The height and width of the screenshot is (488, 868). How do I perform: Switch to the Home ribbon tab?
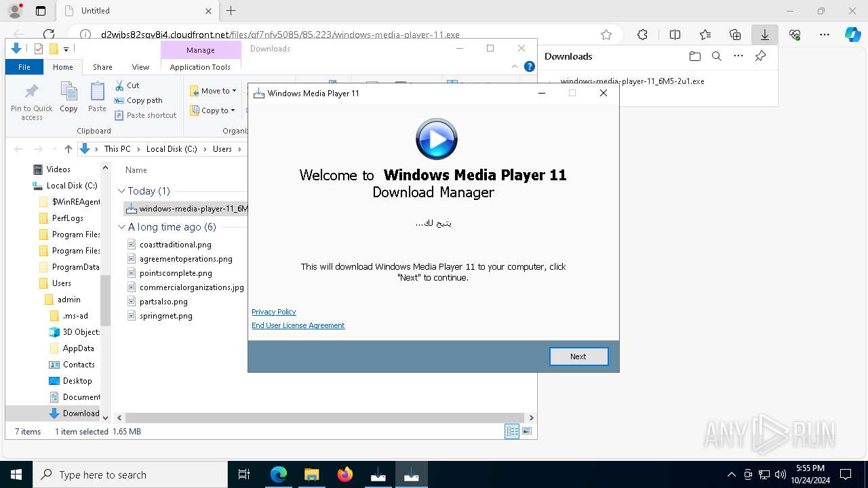point(63,67)
